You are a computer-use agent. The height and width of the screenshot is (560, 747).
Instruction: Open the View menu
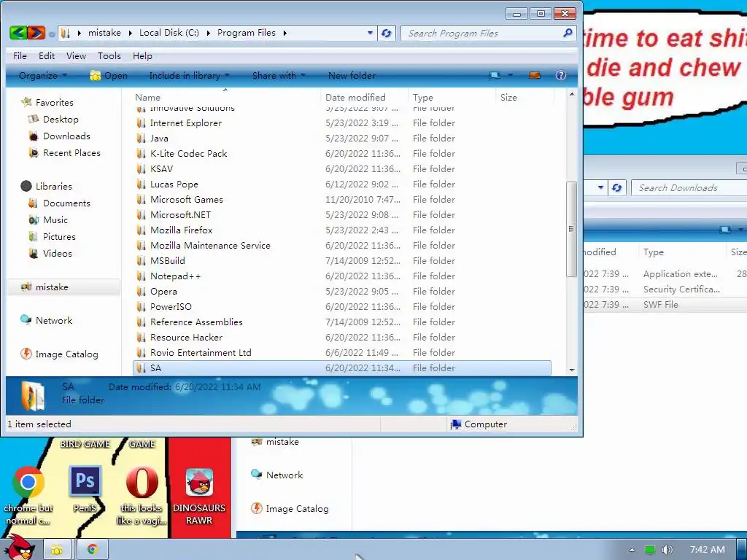(x=76, y=55)
